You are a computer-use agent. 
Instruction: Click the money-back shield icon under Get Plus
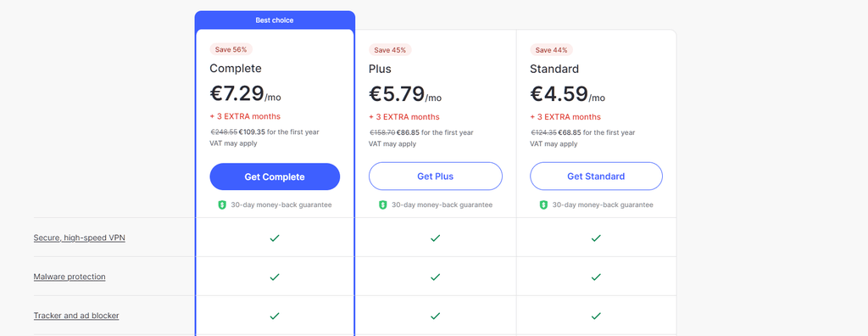[382, 205]
